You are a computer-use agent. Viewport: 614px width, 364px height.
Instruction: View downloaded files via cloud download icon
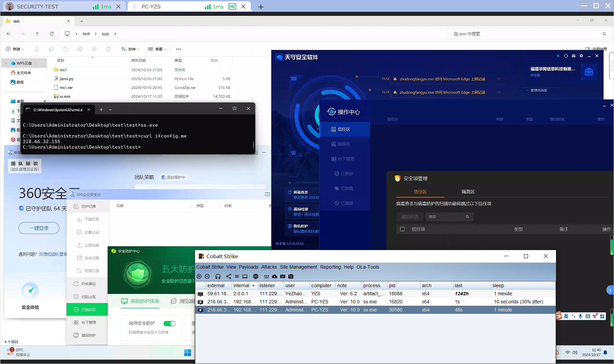click(x=275, y=276)
